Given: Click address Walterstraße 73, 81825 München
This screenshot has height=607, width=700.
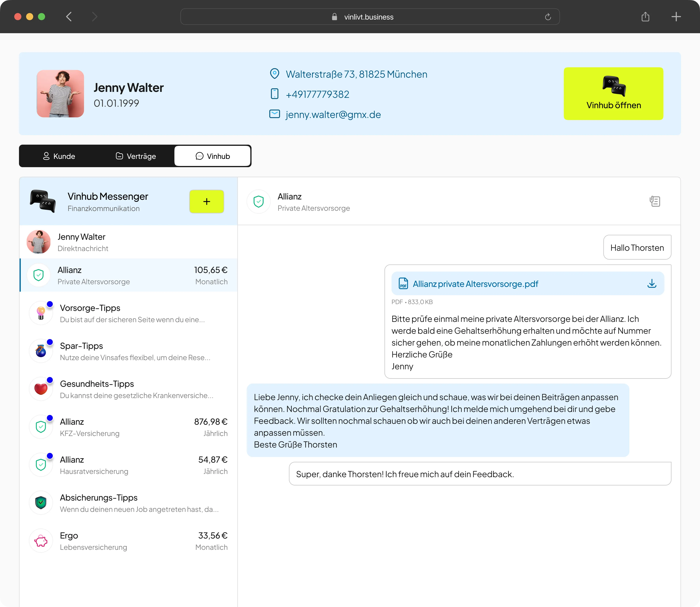Looking at the screenshot, I should tap(356, 74).
